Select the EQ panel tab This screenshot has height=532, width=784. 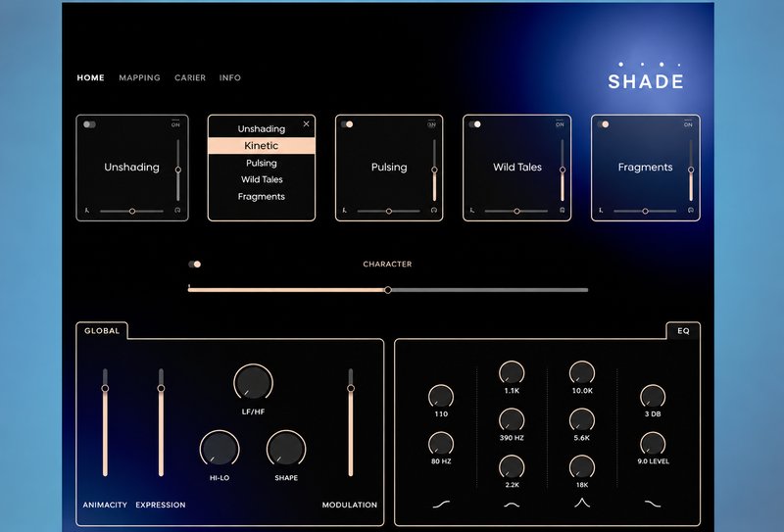(x=683, y=331)
